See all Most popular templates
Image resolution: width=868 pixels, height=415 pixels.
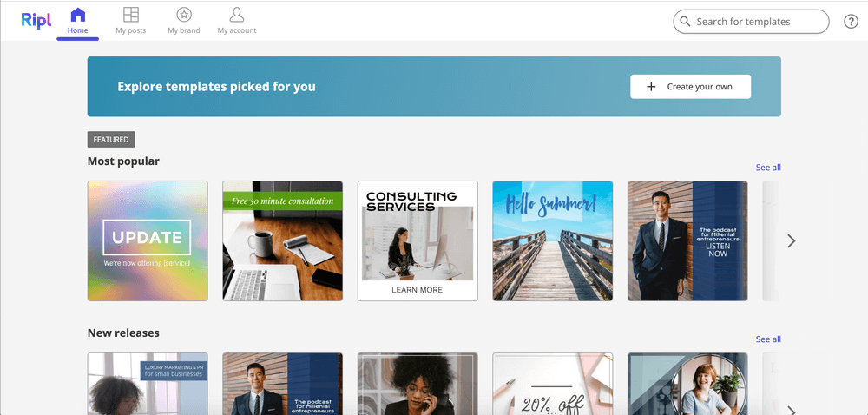coord(768,167)
